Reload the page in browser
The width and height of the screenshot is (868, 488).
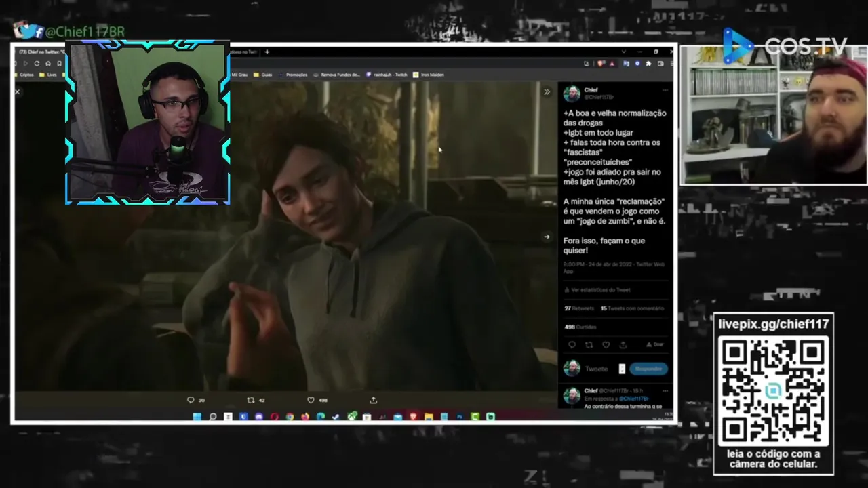[37, 63]
